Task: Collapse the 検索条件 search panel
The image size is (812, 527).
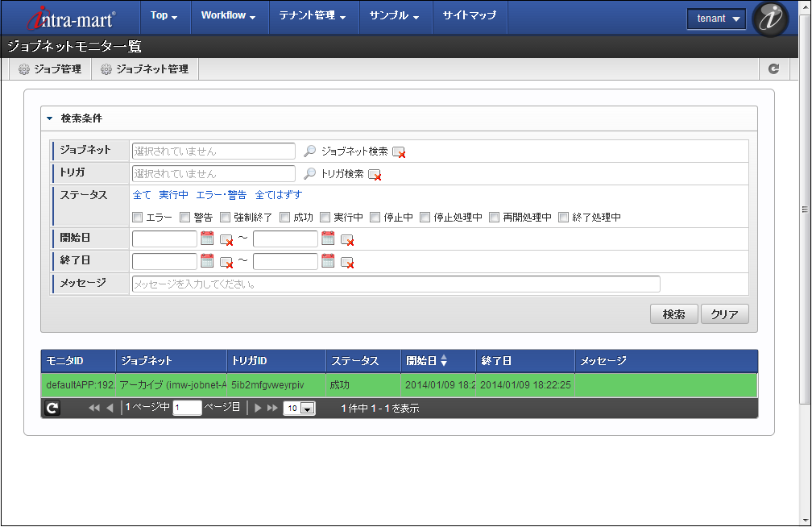Action: pos(49,118)
